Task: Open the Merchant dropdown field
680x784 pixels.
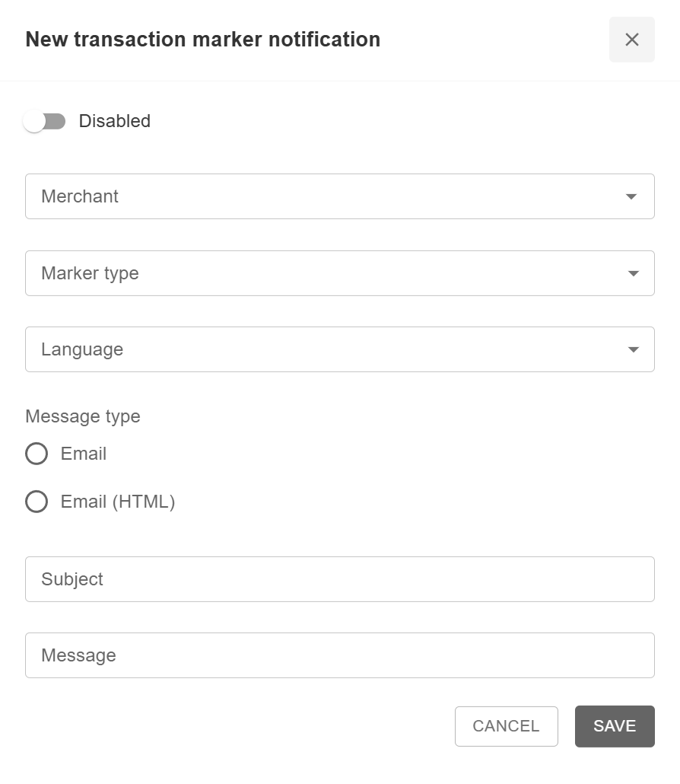Action: pyautogui.click(x=327, y=196)
